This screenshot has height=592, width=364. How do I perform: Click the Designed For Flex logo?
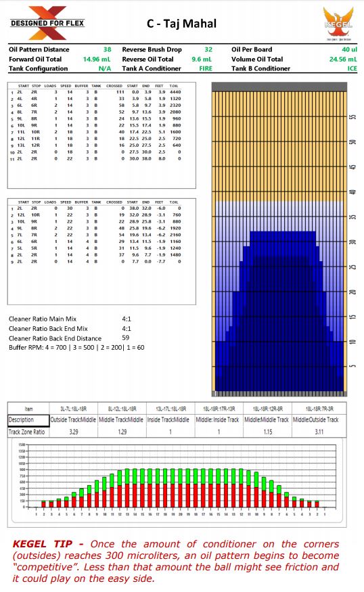(47, 22)
